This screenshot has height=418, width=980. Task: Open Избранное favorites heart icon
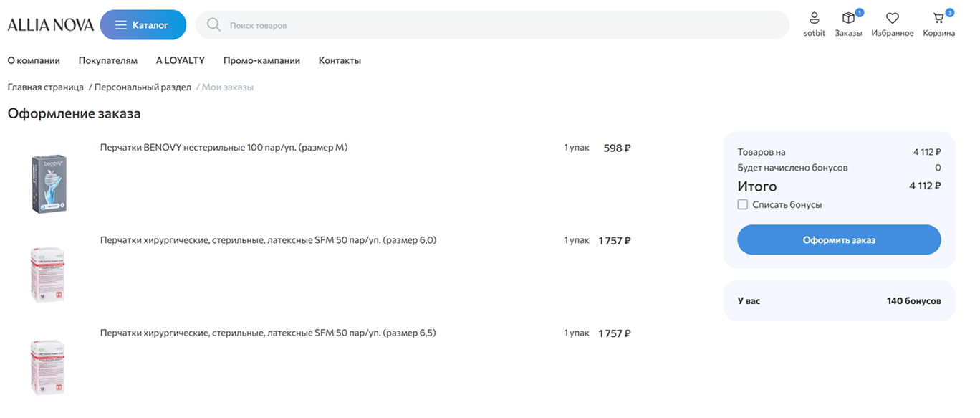(892, 19)
